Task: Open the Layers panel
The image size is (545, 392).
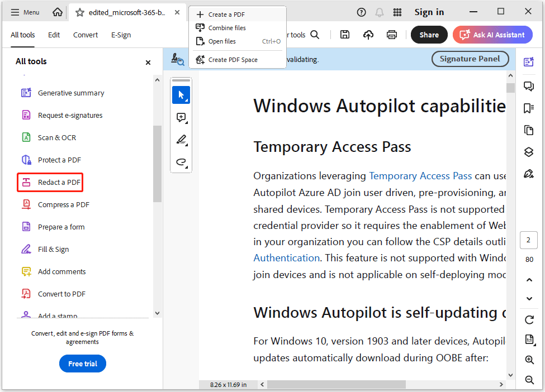Action: coord(529,151)
